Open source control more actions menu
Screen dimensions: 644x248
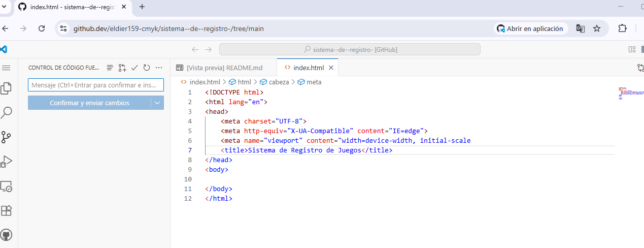159,68
